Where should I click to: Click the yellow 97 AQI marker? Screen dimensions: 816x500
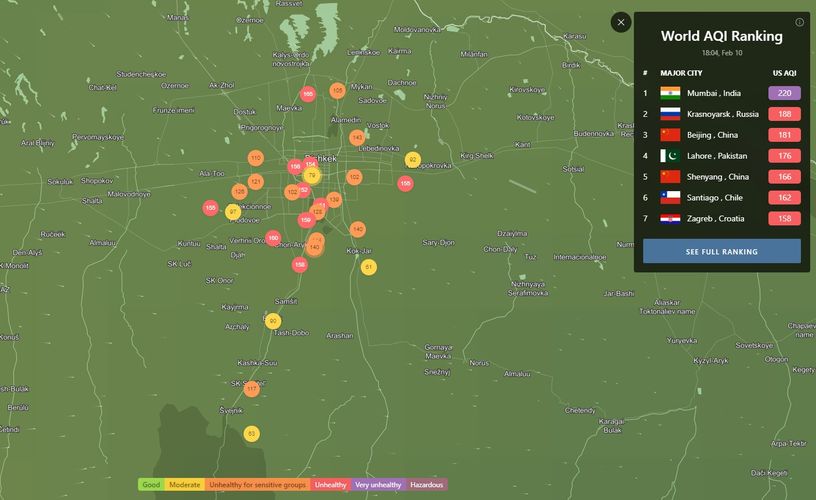point(232,211)
